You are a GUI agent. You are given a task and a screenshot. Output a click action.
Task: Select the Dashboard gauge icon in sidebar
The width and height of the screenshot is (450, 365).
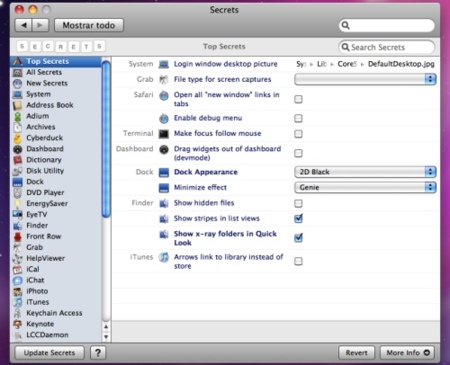(x=17, y=149)
